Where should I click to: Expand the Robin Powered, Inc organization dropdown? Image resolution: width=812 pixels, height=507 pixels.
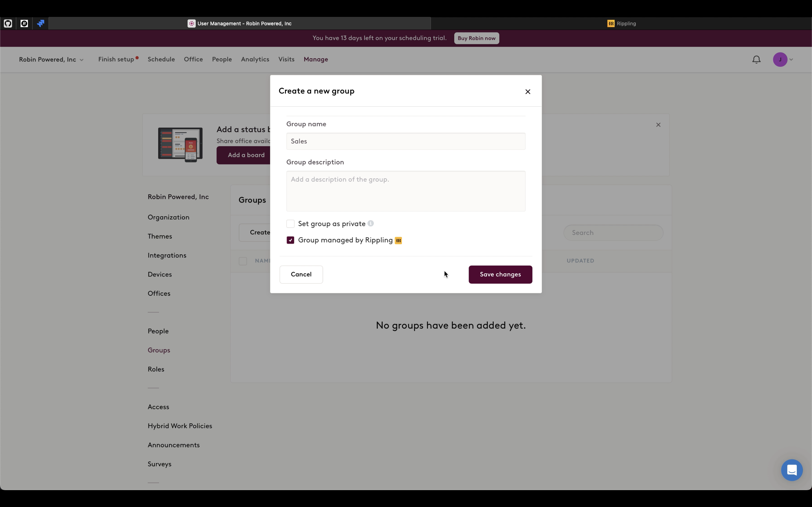[51, 60]
